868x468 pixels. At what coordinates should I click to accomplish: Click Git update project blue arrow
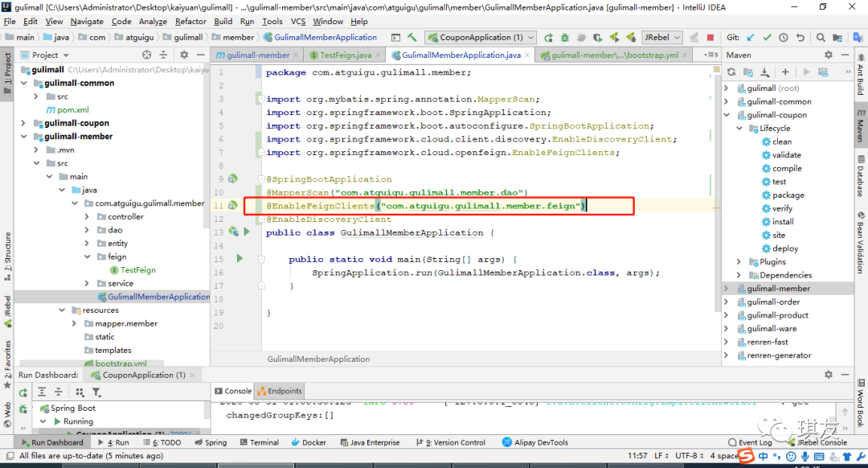pos(751,38)
